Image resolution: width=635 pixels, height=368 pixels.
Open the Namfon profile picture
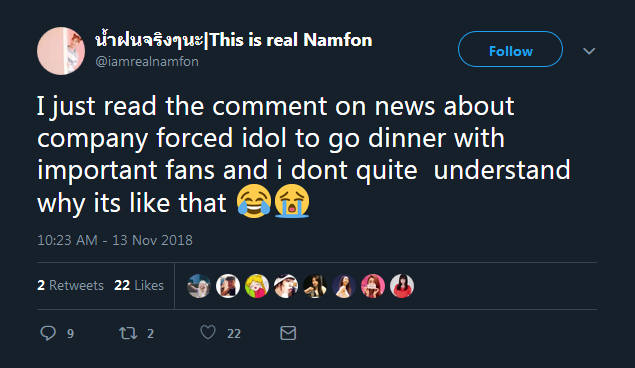[61, 51]
